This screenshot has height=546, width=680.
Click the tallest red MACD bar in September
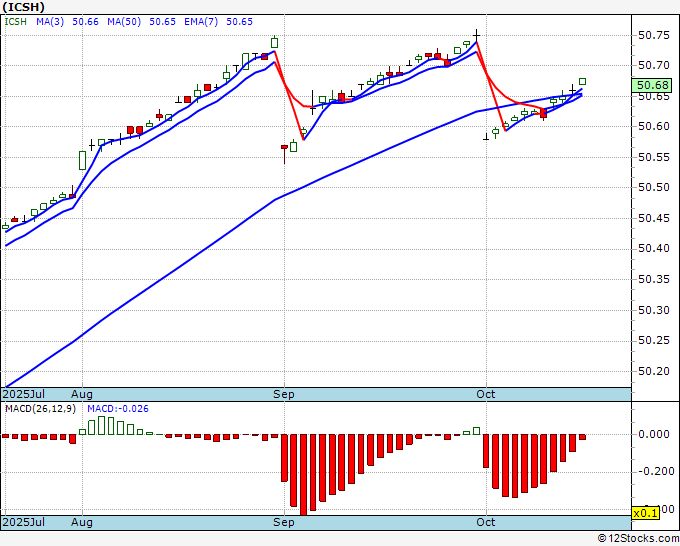[303, 475]
